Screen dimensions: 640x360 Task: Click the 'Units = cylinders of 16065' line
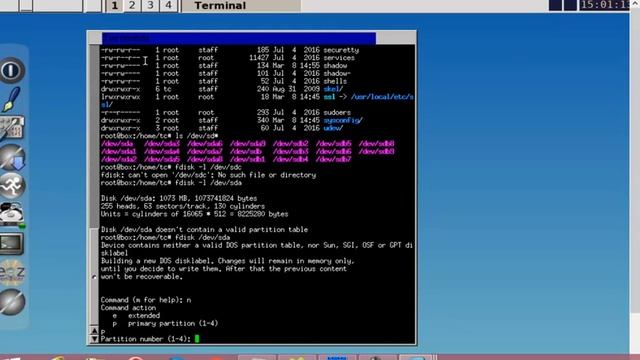point(194,214)
